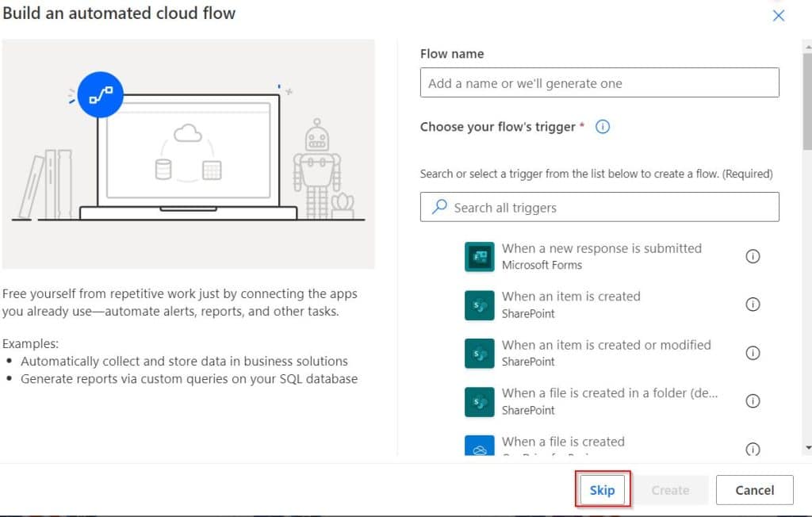Viewport: 812px width, 517px height.
Task: Click the OneDrive 'When a file is created' icon
Action: coord(479,446)
